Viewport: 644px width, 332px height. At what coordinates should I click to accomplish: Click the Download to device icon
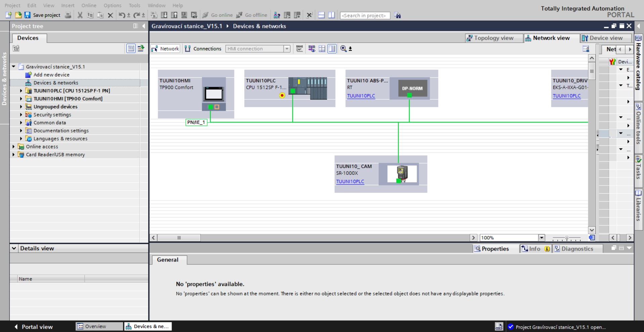tap(164, 15)
